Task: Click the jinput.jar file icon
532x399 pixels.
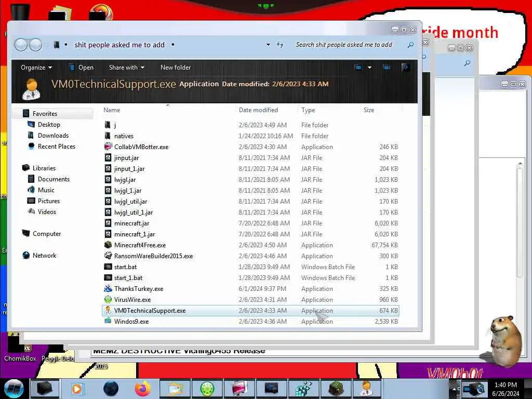Action: coord(108,157)
